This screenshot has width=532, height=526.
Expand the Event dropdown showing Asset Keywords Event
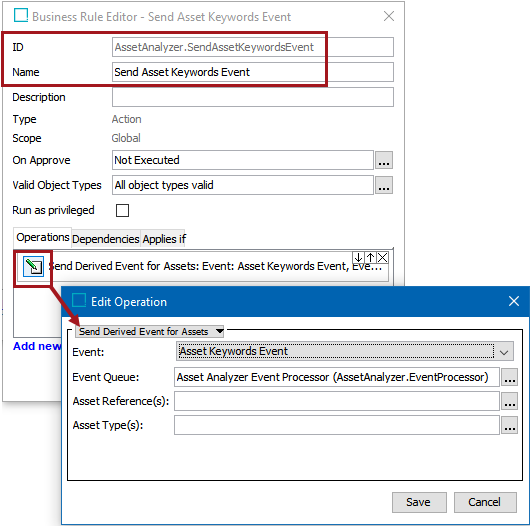[x=345, y=351]
